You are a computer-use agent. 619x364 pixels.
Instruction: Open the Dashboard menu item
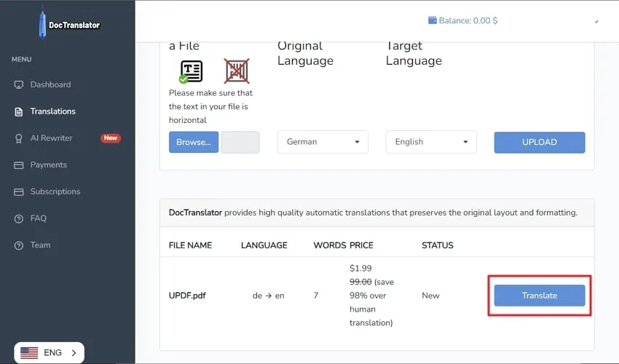[50, 84]
